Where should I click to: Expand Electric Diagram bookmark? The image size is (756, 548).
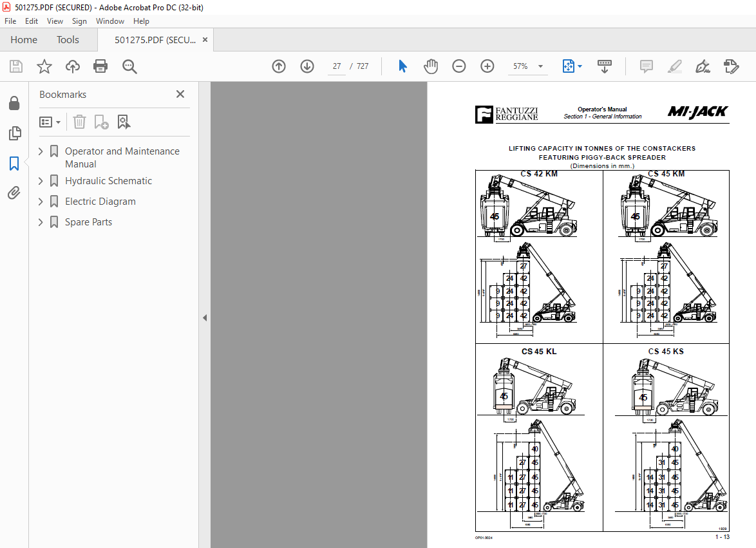pos(41,202)
